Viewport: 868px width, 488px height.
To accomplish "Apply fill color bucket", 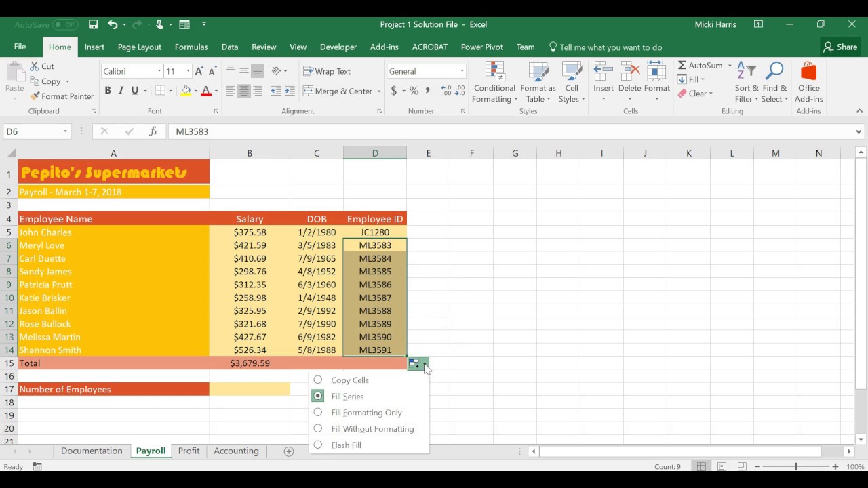I will [186, 91].
